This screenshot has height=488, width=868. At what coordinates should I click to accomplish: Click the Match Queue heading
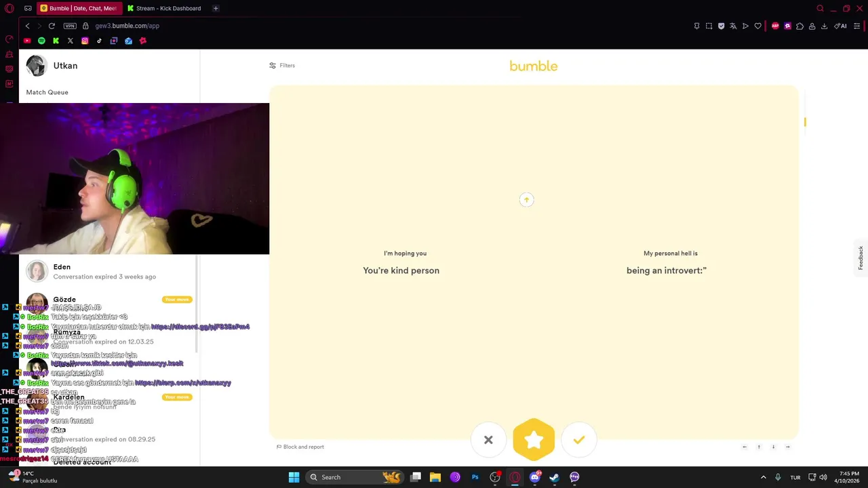47,92
